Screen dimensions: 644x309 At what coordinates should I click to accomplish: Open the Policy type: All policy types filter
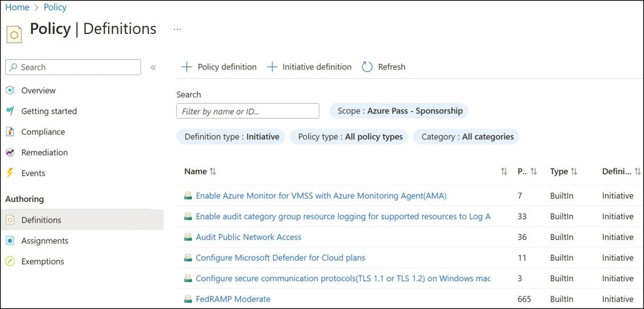[349, 136]
